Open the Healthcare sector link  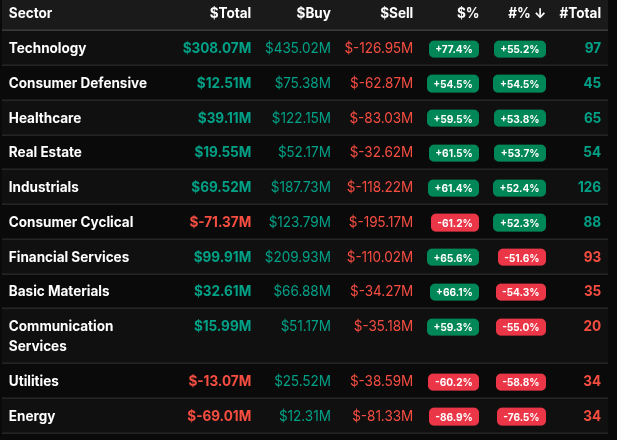pyautogui.click(x=45, y=118)
